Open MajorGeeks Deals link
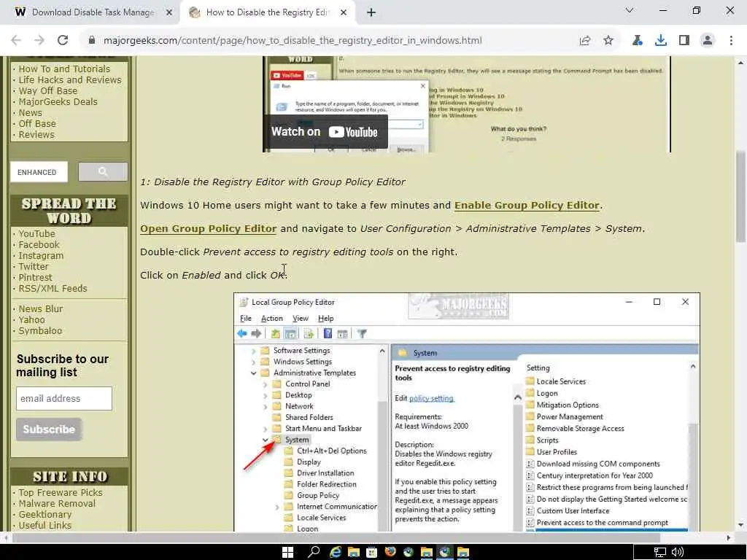This screenshot has height=560, width=747. pos(58,102)
